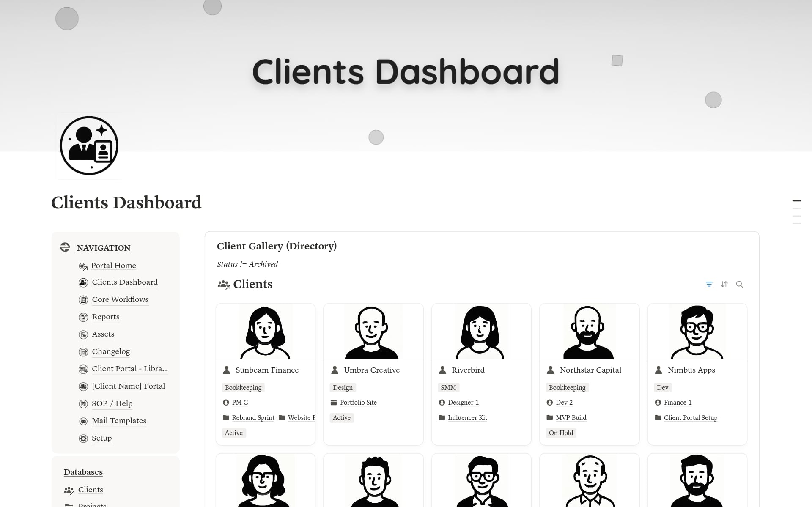
Task: Click the Active status tag on Umbra Creative
Action: pos(342,417)
